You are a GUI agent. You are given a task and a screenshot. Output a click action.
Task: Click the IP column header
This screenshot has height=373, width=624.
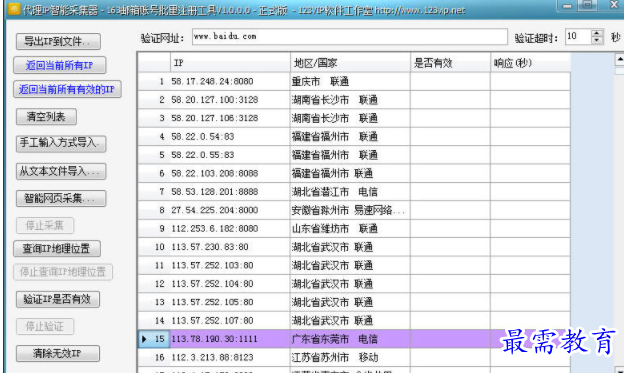coord(230,63)
